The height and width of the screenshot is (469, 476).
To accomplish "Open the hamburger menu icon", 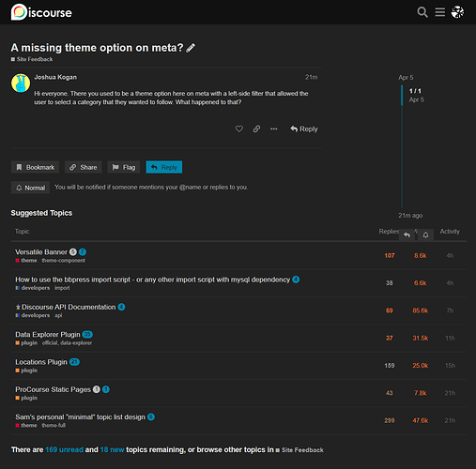I will [440, 12].
